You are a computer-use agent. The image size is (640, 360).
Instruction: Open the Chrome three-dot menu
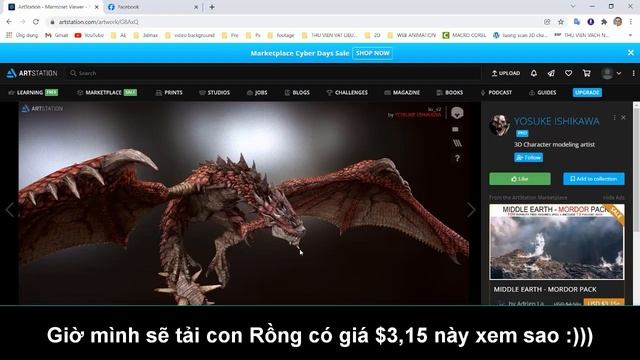631,22
